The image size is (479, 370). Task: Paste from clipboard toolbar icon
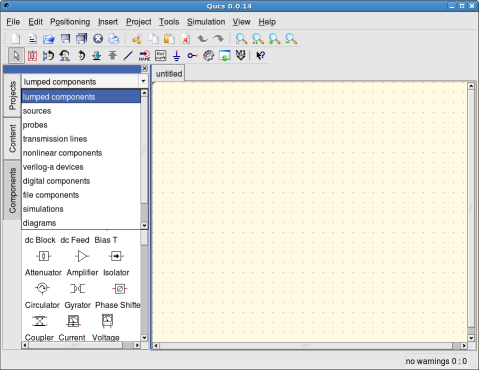coord(169,39)
